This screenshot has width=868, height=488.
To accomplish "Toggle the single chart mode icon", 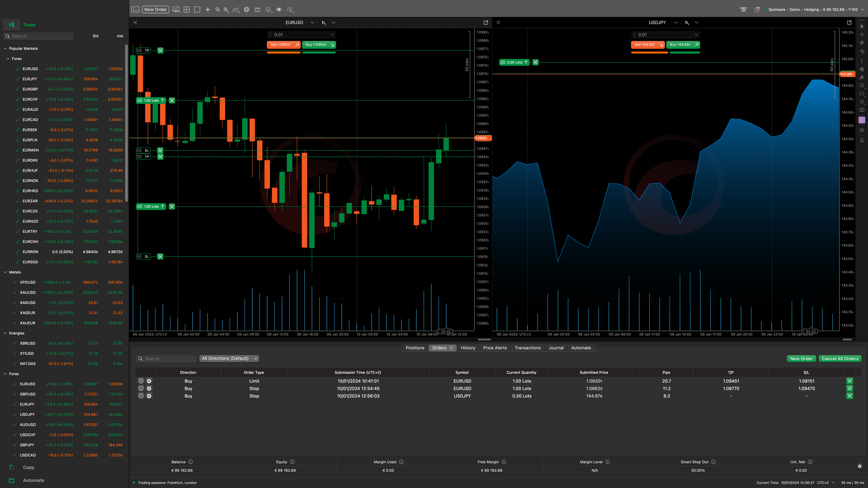I will tap(197, 9).
